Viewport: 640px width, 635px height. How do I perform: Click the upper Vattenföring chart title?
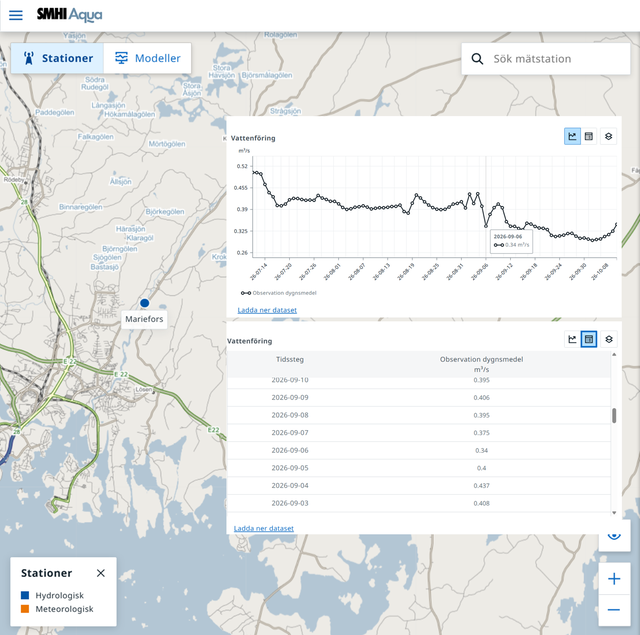[x=253, y=138]
